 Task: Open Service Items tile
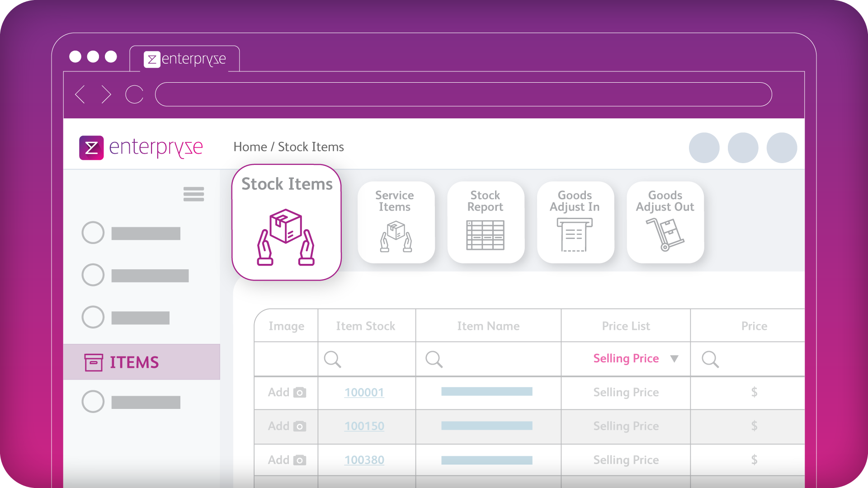tap(396, 222)
